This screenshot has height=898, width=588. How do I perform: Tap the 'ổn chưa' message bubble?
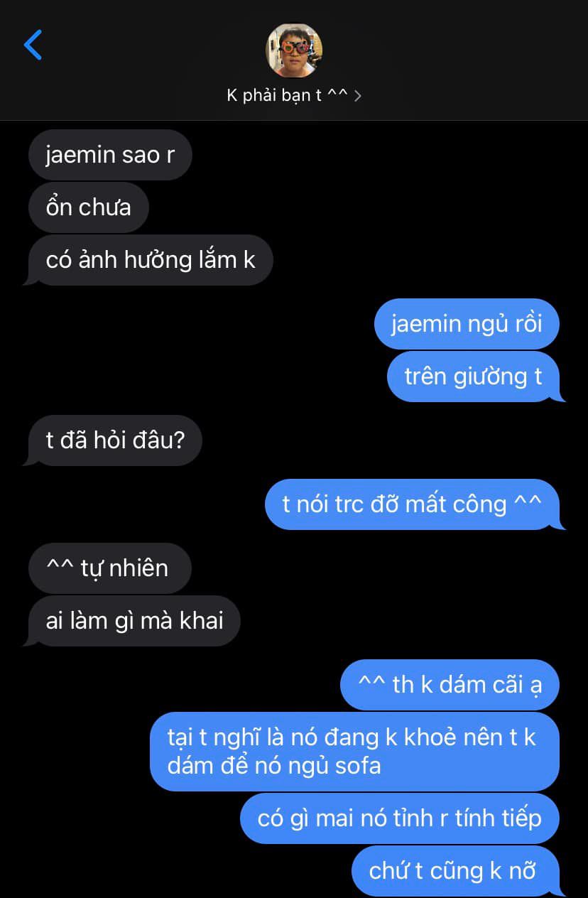pos(88,207)
